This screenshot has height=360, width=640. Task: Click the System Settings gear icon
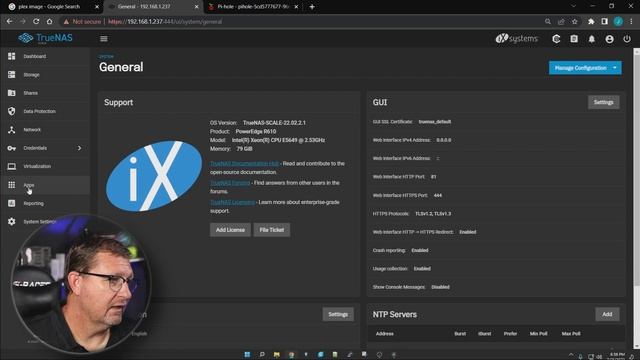11,222
